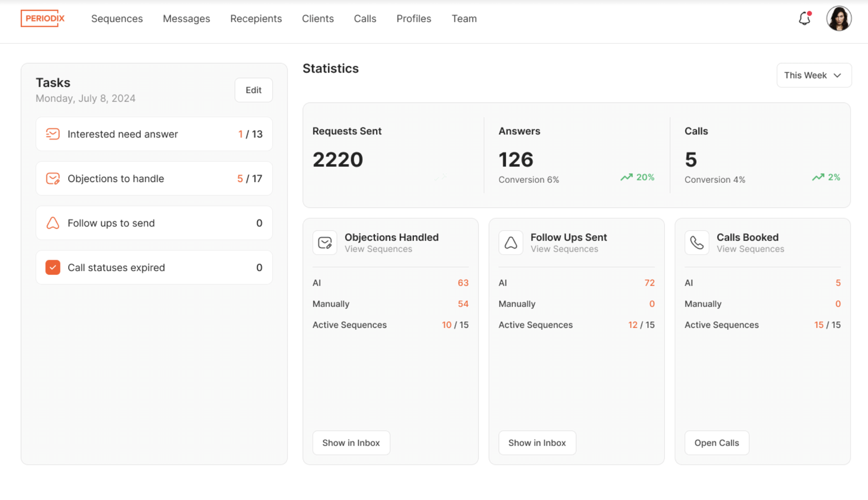The width and height of the screenshot is (868, 500).
Task: Click the Calls Booked phone icon
Action: click(697, 243)
